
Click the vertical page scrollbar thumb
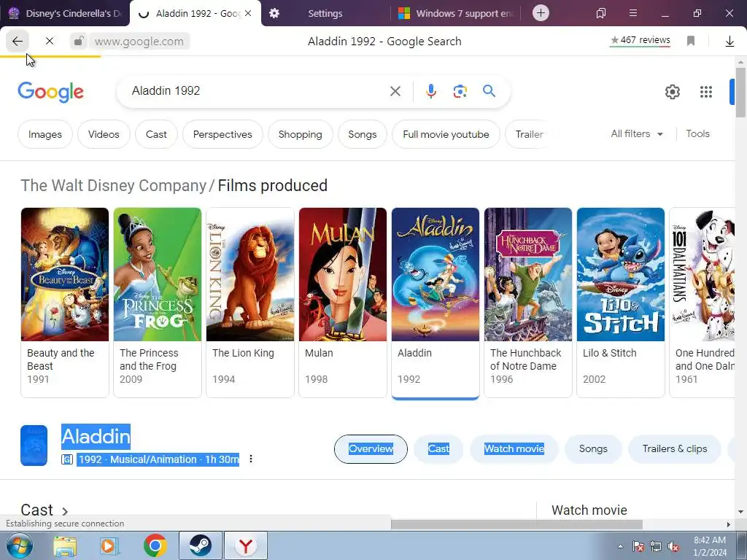tap(740, 92)
